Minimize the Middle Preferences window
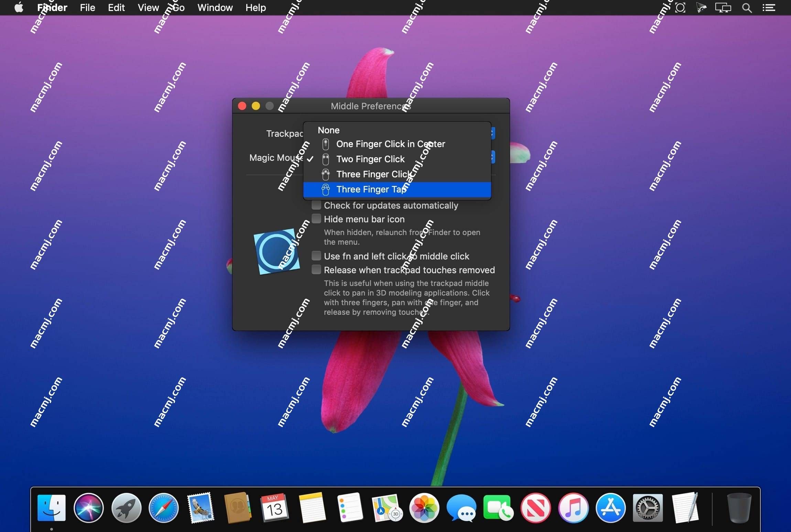 pyautogui.click(x=256, y=106)
